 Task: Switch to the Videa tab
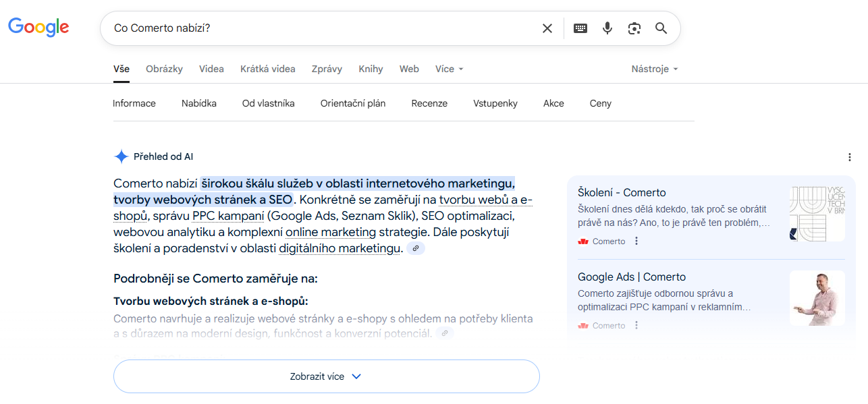[x=211, y=69]
